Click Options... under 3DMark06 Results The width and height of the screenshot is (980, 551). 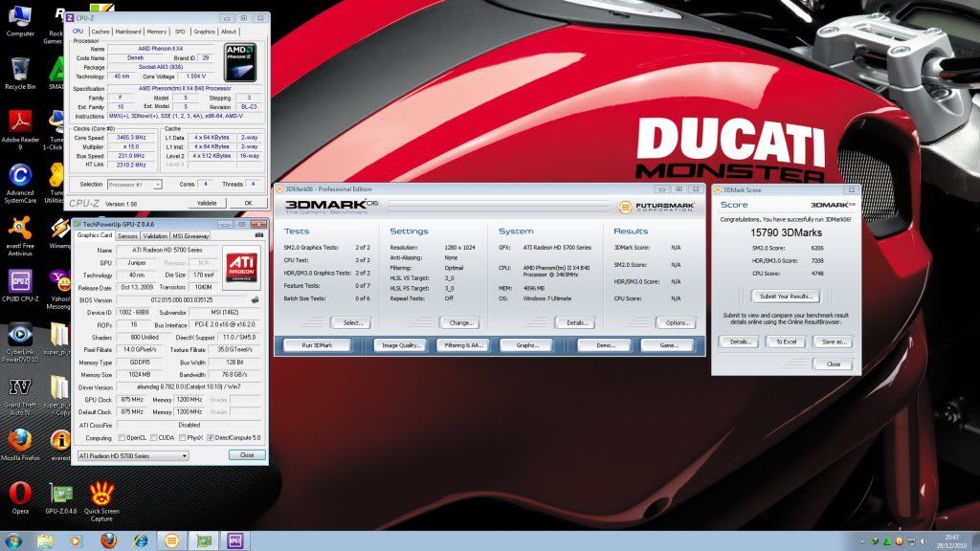(x=678, y=323)
